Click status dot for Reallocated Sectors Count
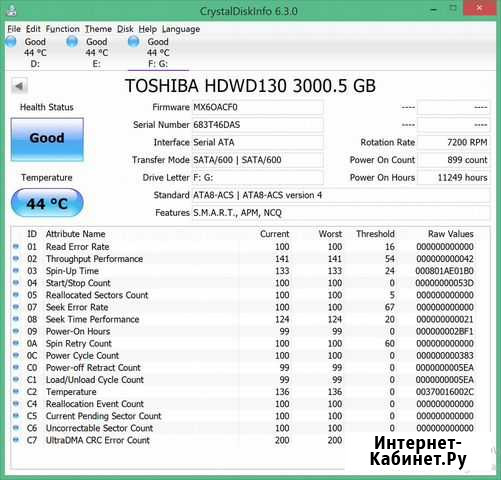 [x=16, y=295]
